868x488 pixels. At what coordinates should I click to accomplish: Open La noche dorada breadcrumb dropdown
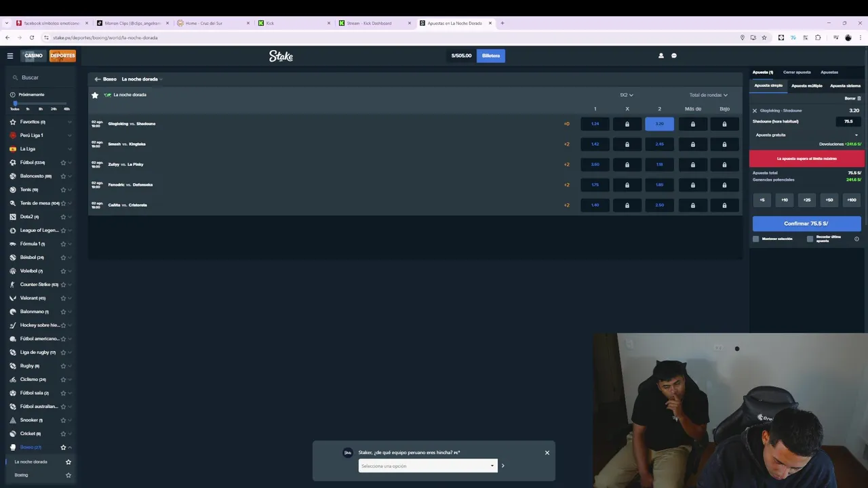point(142,79)
